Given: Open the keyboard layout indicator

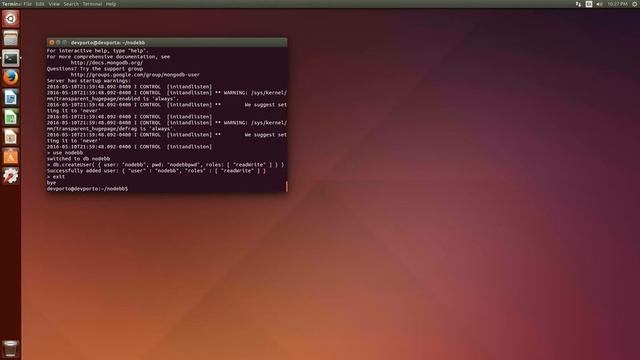Looking at the screenshot, I should click(589, 4).
